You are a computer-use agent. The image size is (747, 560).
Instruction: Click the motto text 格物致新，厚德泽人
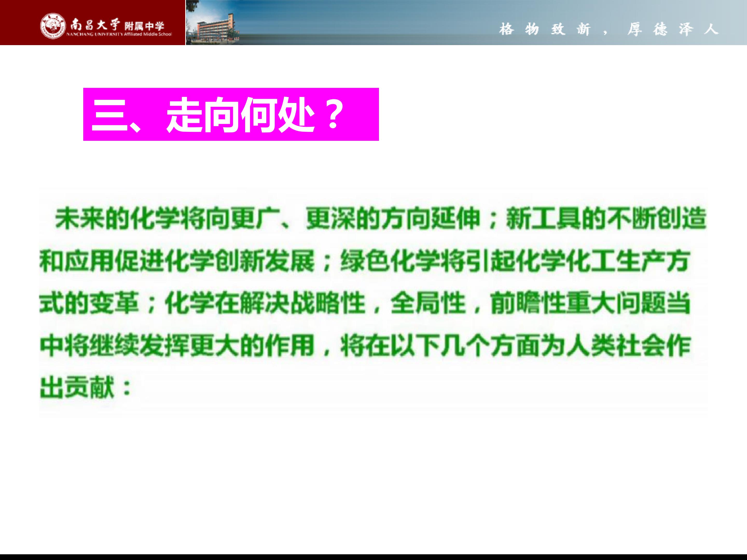pos(609,29)
